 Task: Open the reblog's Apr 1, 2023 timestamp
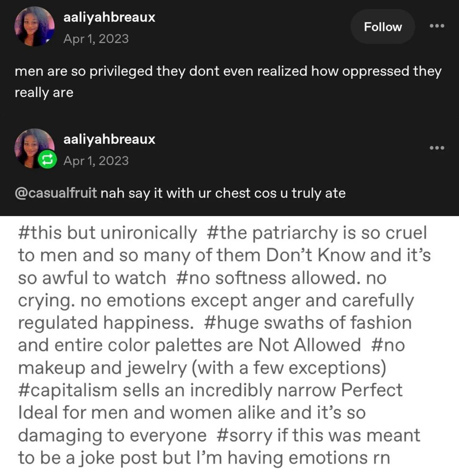pyautogui.click(x=96, y=160)
